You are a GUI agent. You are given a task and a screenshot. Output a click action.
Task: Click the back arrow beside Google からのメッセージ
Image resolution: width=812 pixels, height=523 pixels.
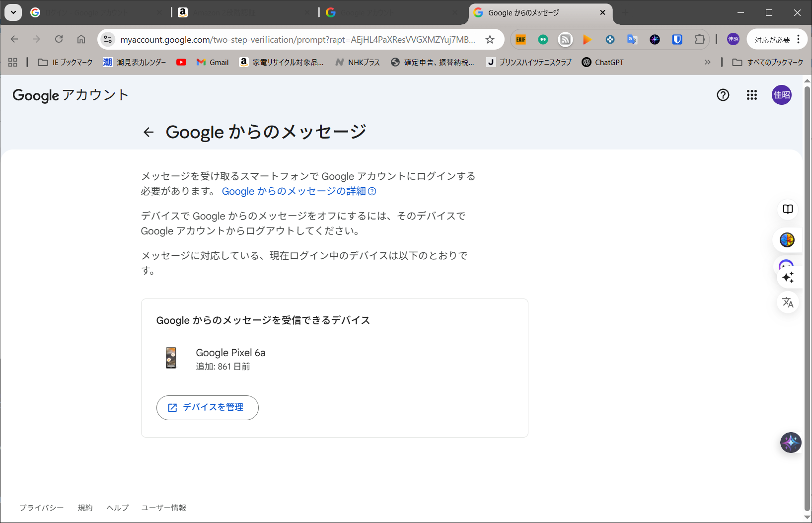(x=148, y=132)
